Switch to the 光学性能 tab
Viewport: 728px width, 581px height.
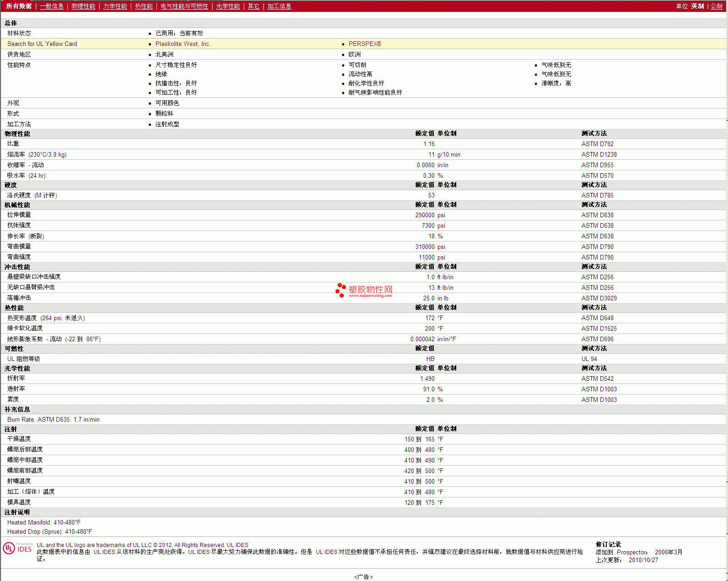click(228, 6)
